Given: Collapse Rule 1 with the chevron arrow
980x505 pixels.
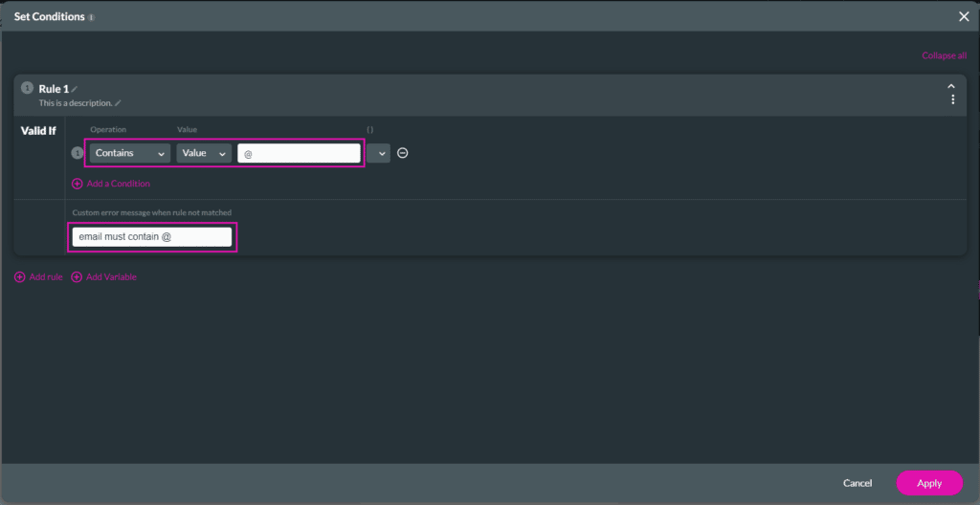Looking at the screenshot, I should pos(952,86).
